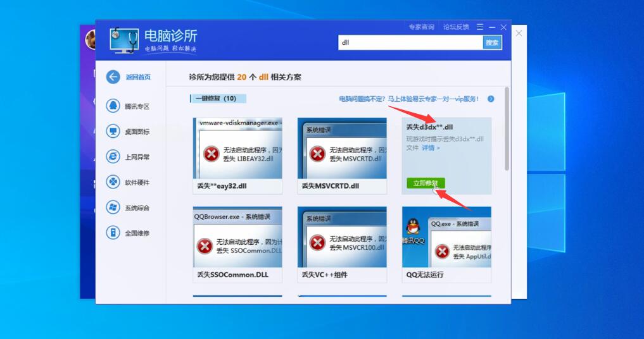
Task: Click the circular arrow beside vip服务 link
Action: [x=491, y=99]
